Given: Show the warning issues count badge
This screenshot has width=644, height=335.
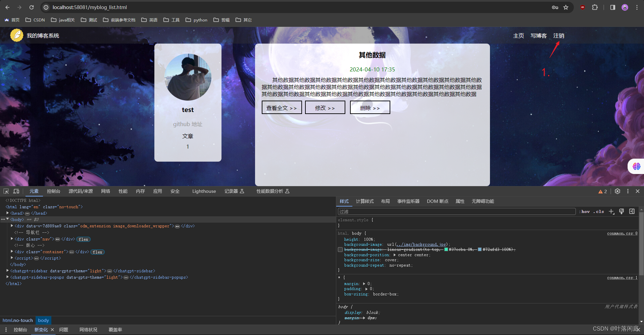Looking at the screenshot, I should (603, 191).
